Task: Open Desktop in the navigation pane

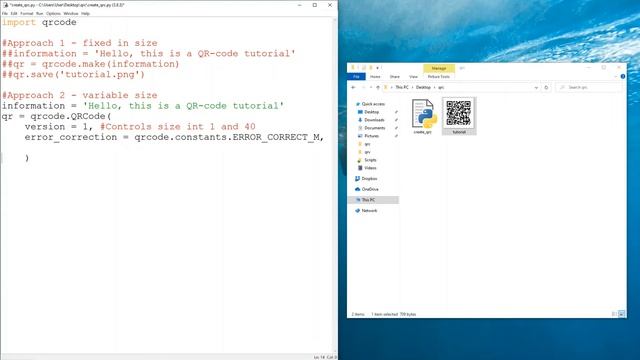Action: [x=371, y=112]
